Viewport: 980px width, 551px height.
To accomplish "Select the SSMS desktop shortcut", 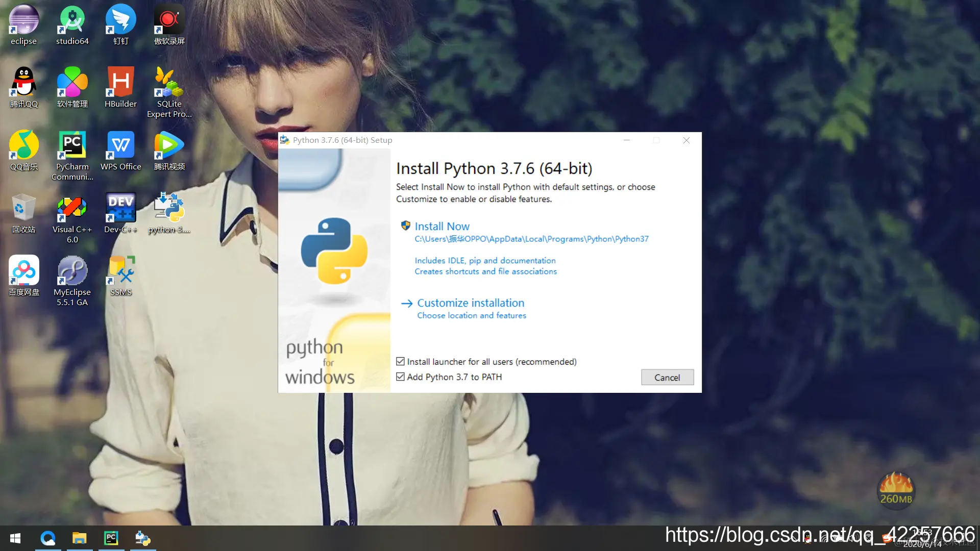I will pyautogui.click(x=120, y=271).
